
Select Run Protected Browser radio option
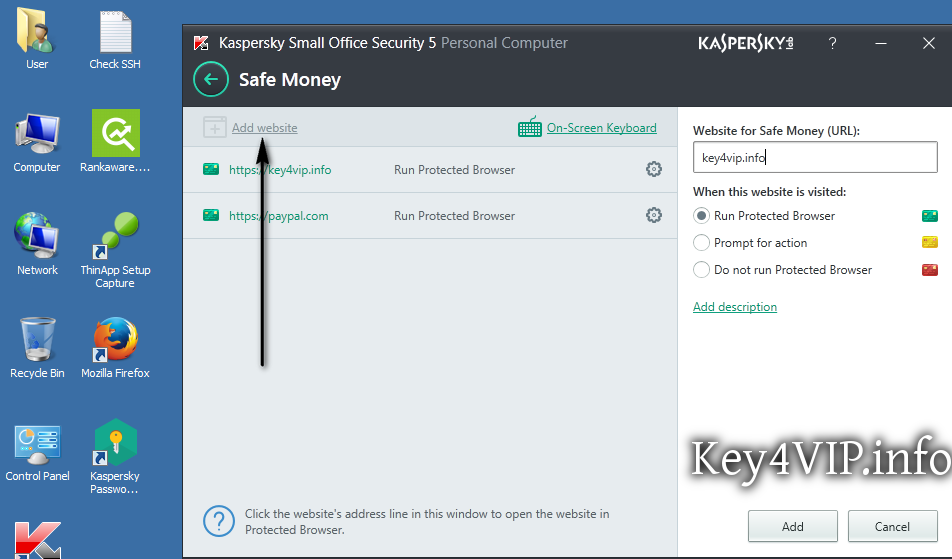click(701, 215)
